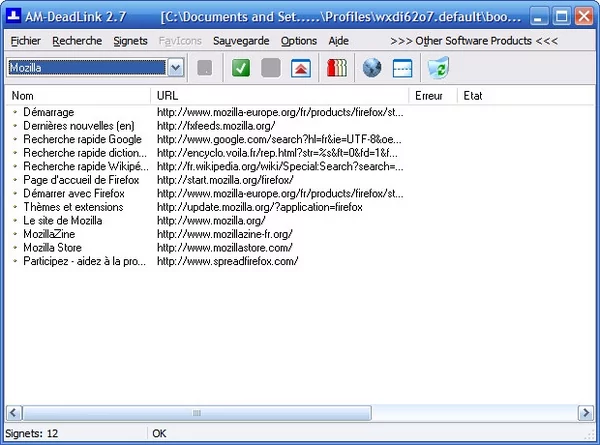
Task: Open the Recherche menu
Action: [77, 41]
